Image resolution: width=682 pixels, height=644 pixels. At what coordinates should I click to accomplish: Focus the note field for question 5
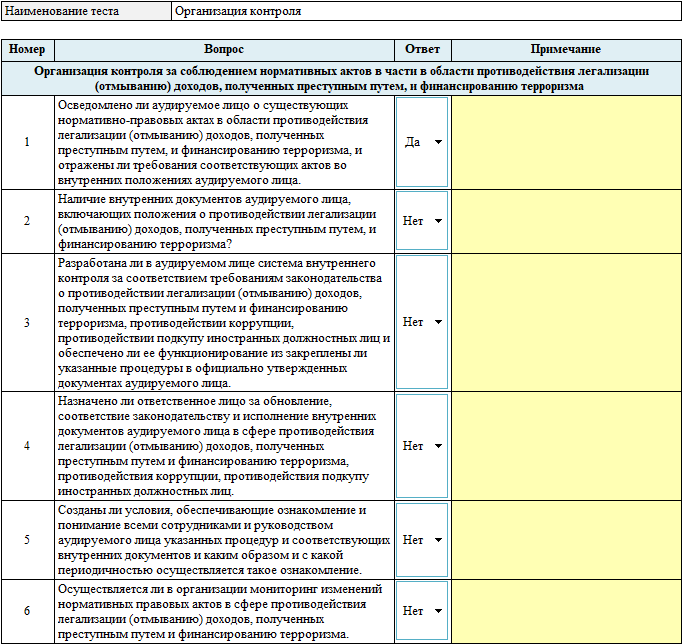coord(566,540)
